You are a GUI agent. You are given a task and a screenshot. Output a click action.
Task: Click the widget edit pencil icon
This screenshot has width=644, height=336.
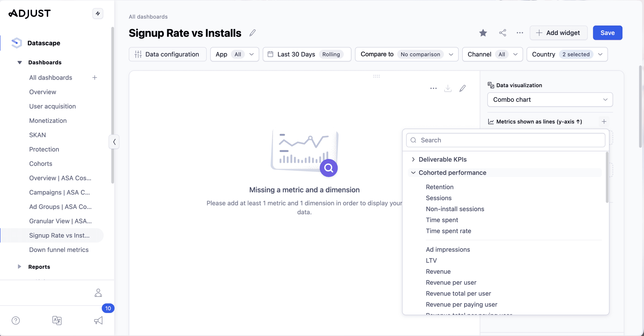click(x=462, y=88)
